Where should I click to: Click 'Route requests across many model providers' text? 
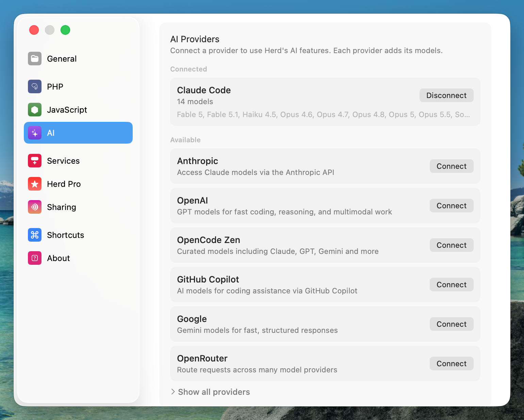pos(257,370)
